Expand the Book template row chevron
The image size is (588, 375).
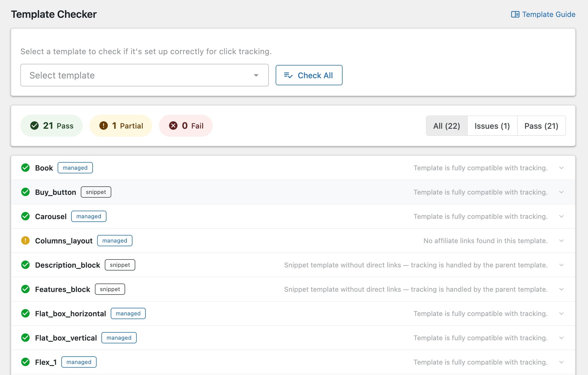pyautogui.click(x=561, y=168)
